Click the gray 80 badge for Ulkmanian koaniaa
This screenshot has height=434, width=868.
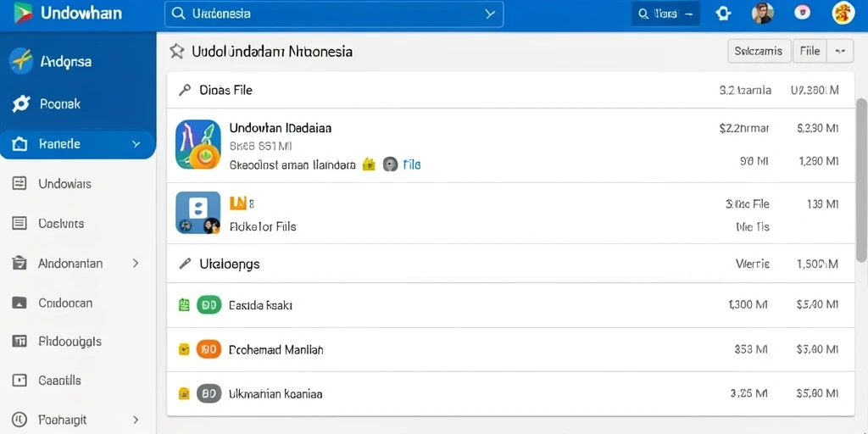(x=209, y=393)
